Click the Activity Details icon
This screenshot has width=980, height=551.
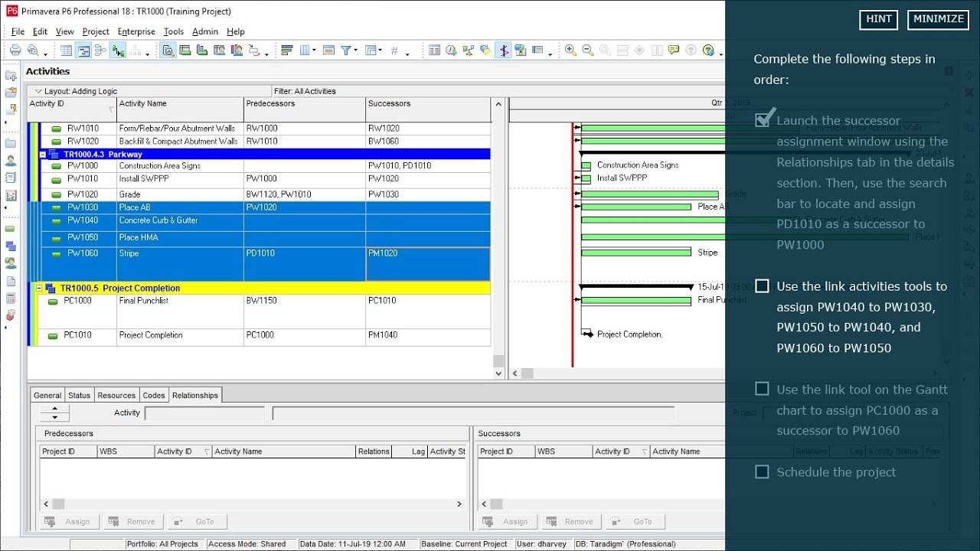168,51
